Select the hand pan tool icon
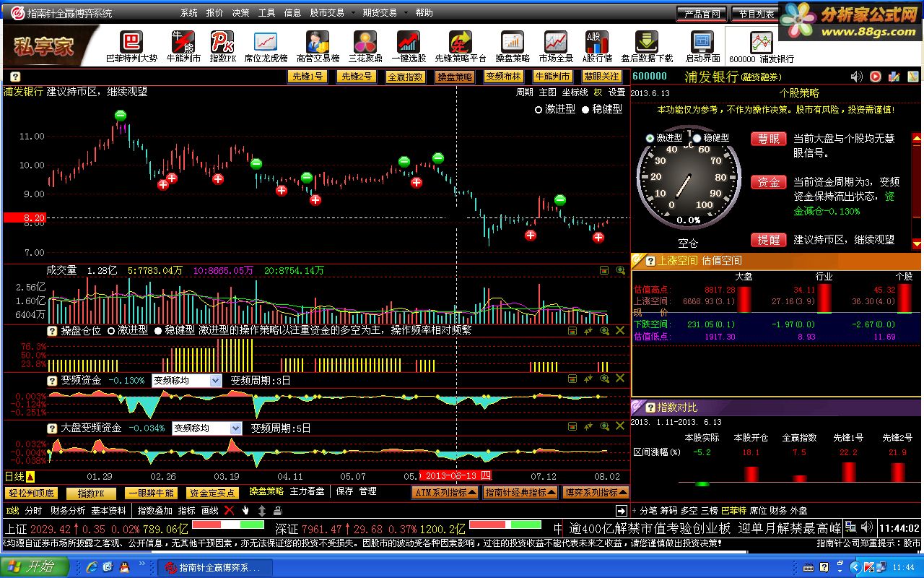 pos(245,511)
